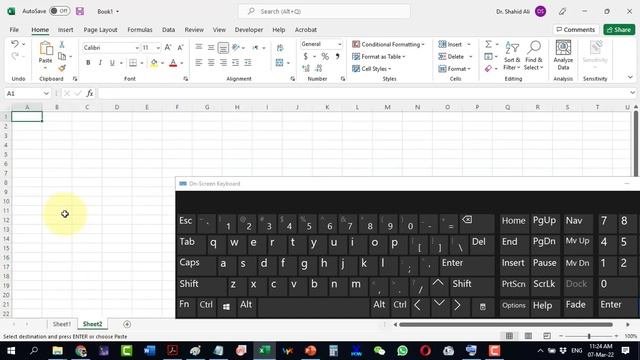The image size is (640, 360).
Task: Open the Format cells dropdown
Action: 455,69
